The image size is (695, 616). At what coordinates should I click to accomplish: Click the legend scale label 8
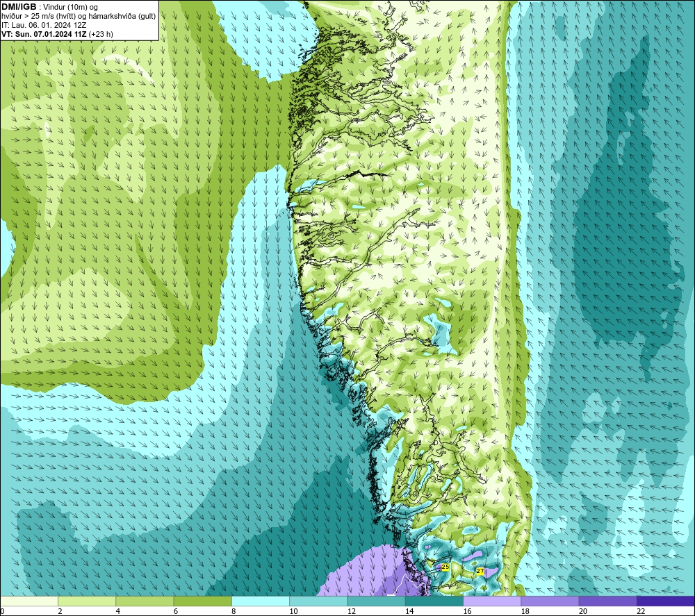click(234, 611)
